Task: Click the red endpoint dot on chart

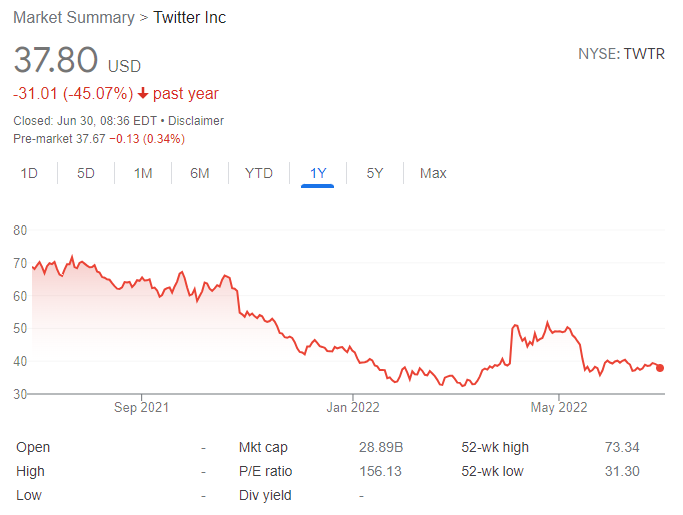Action: coord(660,367)
